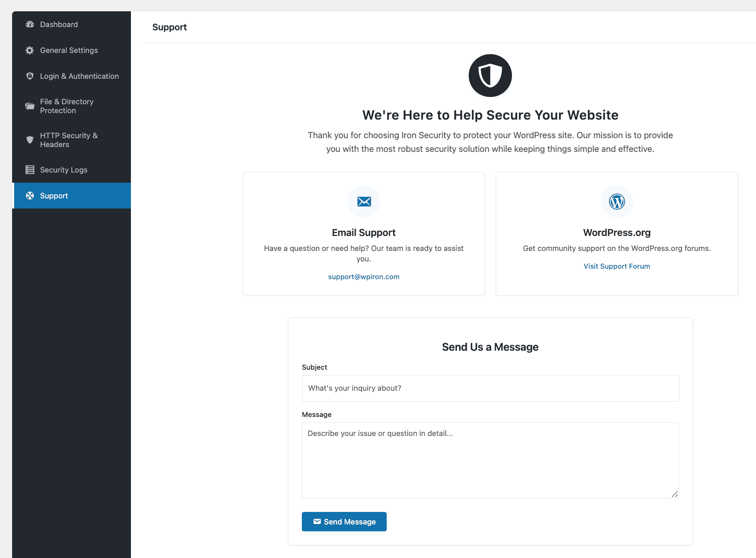
Task: Click the Send Message button label
Action: [350, 522]
